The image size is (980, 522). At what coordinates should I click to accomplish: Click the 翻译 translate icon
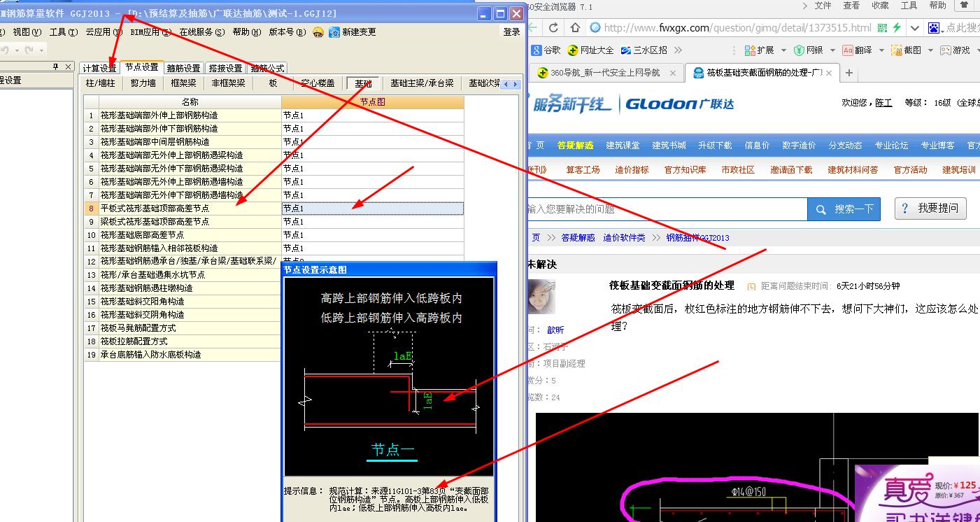click(x=848, y=50)
